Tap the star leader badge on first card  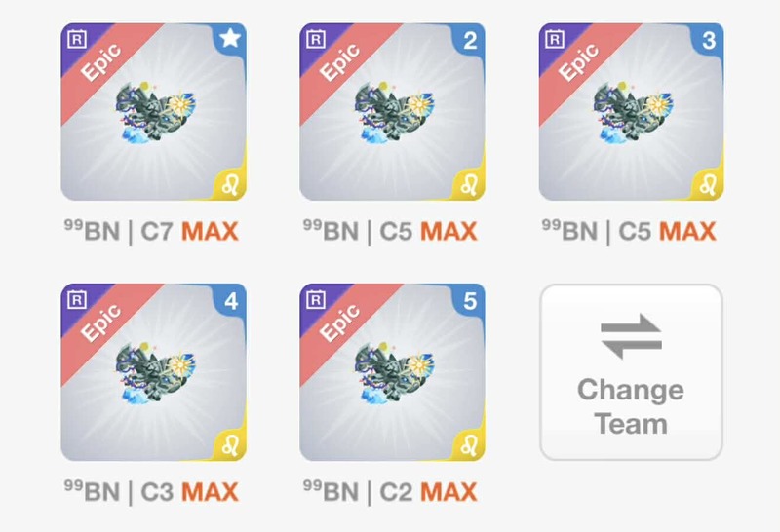point(230,39)
